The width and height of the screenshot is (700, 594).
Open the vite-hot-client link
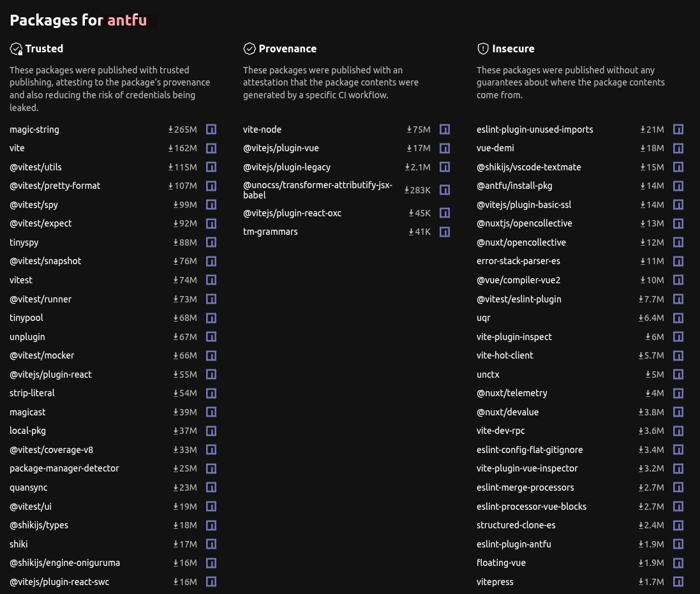tap(505, 355)
